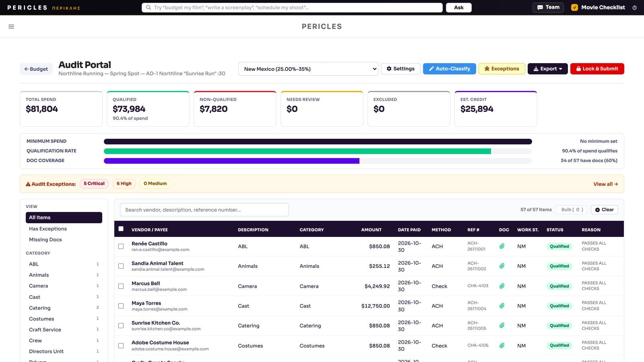Check the Marcus Bell row checkbox

pyautogui.click(x=121, y=286)
